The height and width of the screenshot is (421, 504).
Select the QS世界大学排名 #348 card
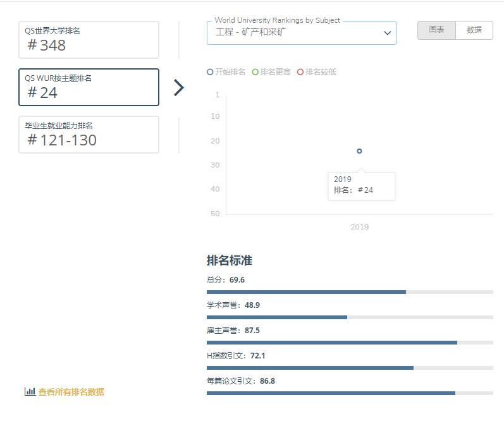coord(89,40)
